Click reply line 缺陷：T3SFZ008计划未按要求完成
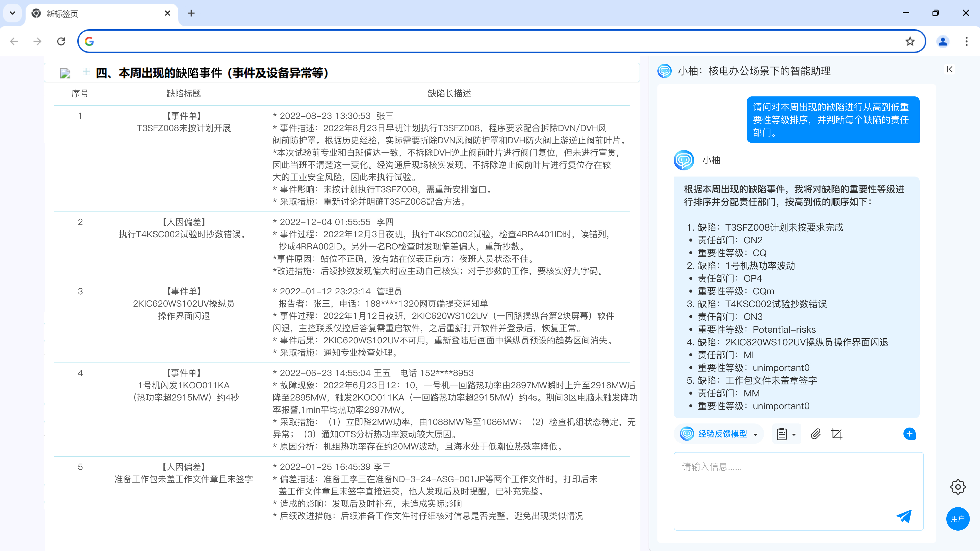Viewport: 980px width, 551px height. click(x=770, y=227)
